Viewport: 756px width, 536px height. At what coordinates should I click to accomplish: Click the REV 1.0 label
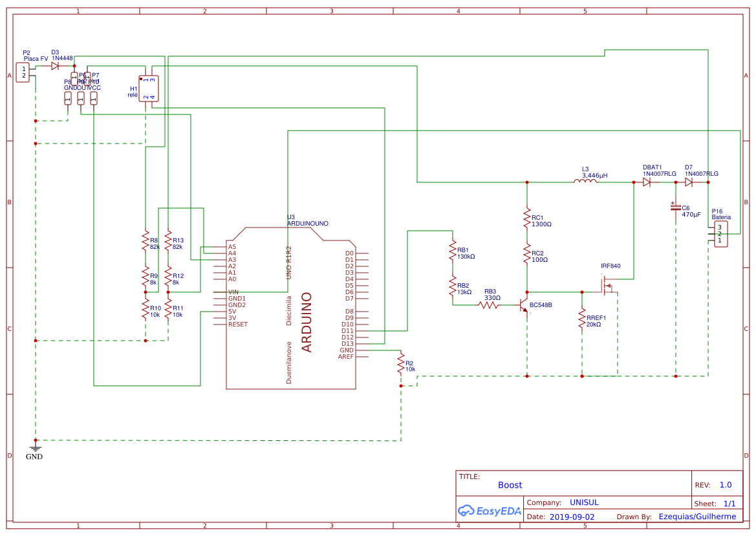[x=724, y=484]
